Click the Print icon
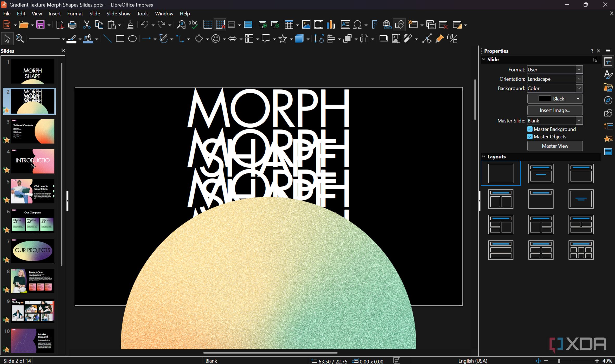Image resolution: width=615 pixels, height=364 pixels. click(72, 25)
